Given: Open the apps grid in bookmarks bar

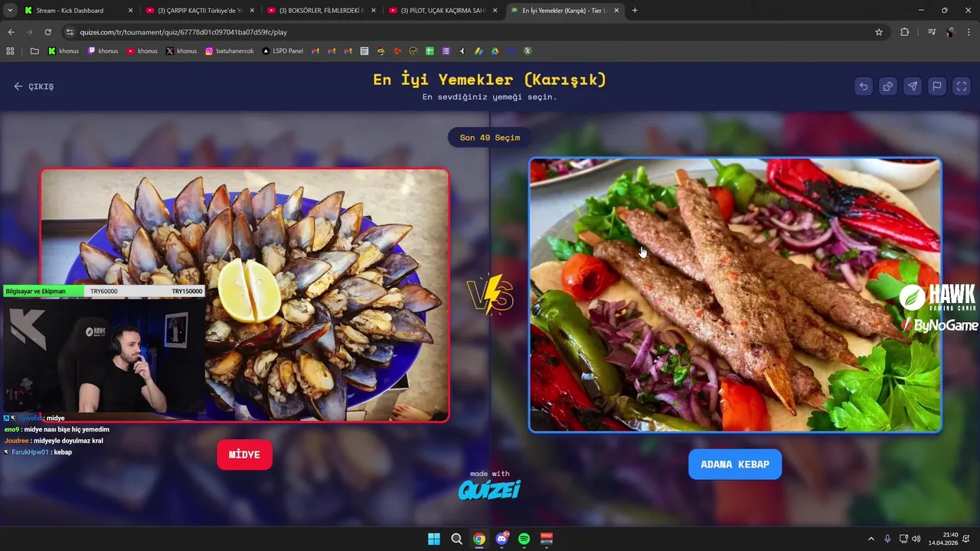Looking at the screenshot, I should tap(10, 51).
